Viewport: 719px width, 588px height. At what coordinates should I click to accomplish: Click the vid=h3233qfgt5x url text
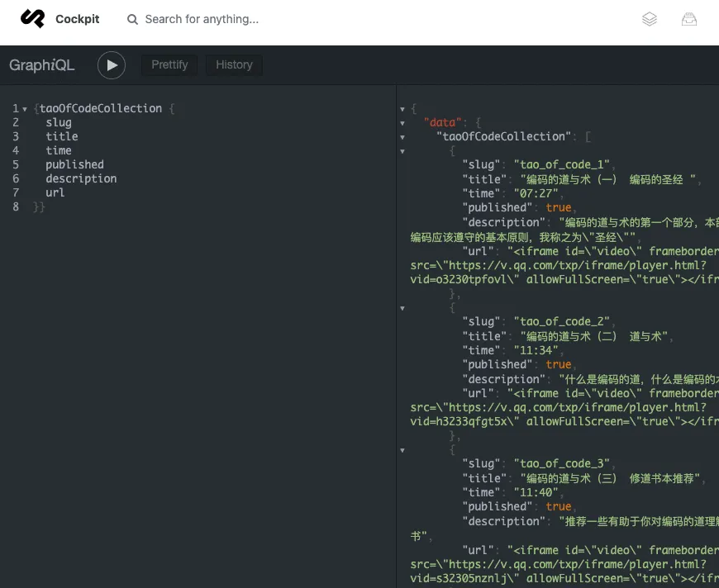point(461,421)
